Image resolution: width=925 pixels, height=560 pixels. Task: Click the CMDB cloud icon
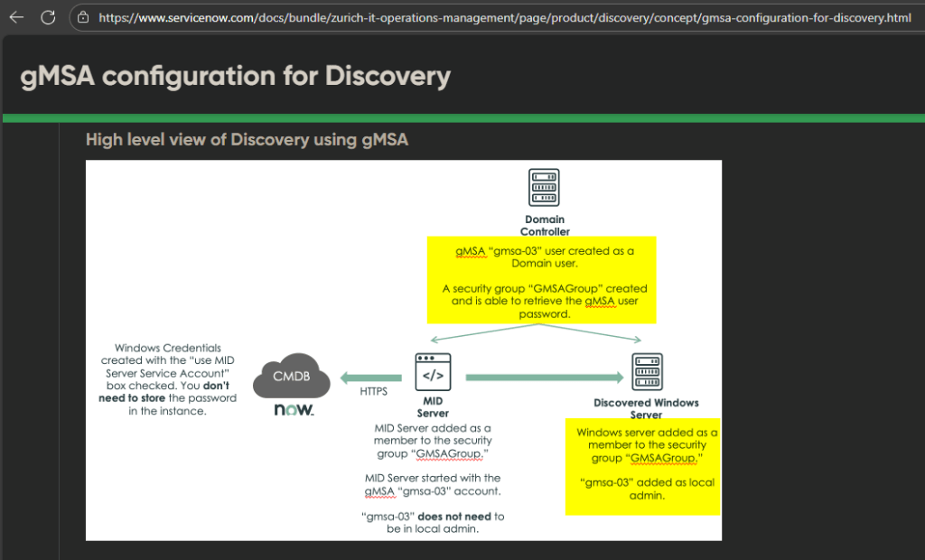[290, 378]
